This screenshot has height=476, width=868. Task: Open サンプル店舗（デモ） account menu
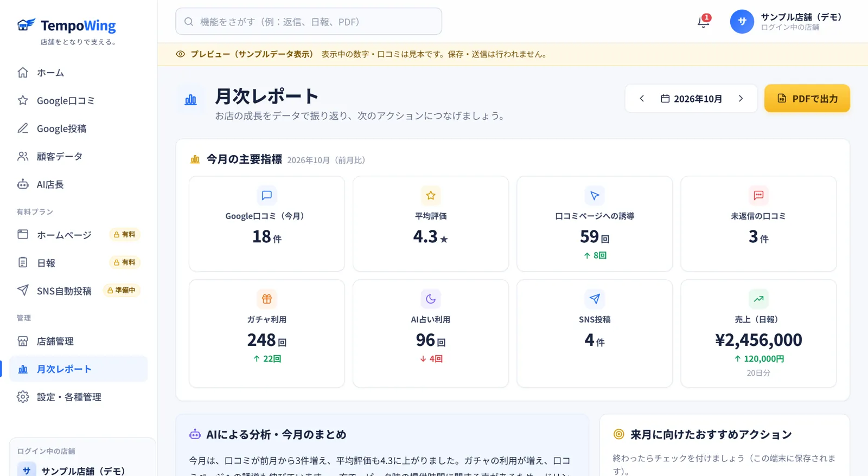[x=786, y=22]
